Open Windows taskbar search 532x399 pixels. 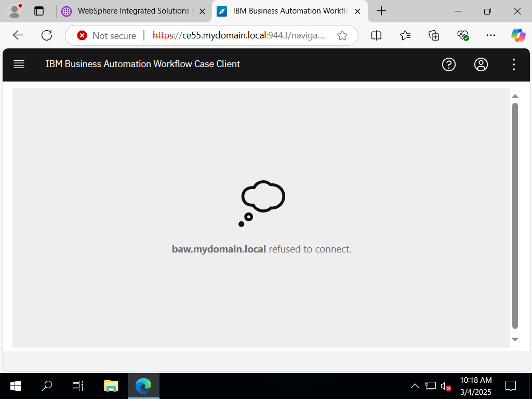tap(47, 386)
